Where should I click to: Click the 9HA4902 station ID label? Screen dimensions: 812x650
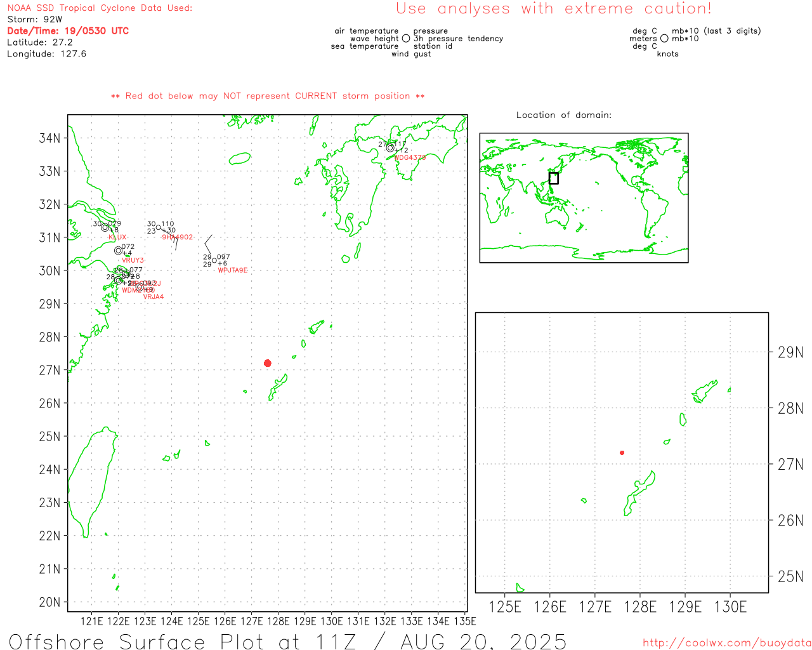click(177, 237)
